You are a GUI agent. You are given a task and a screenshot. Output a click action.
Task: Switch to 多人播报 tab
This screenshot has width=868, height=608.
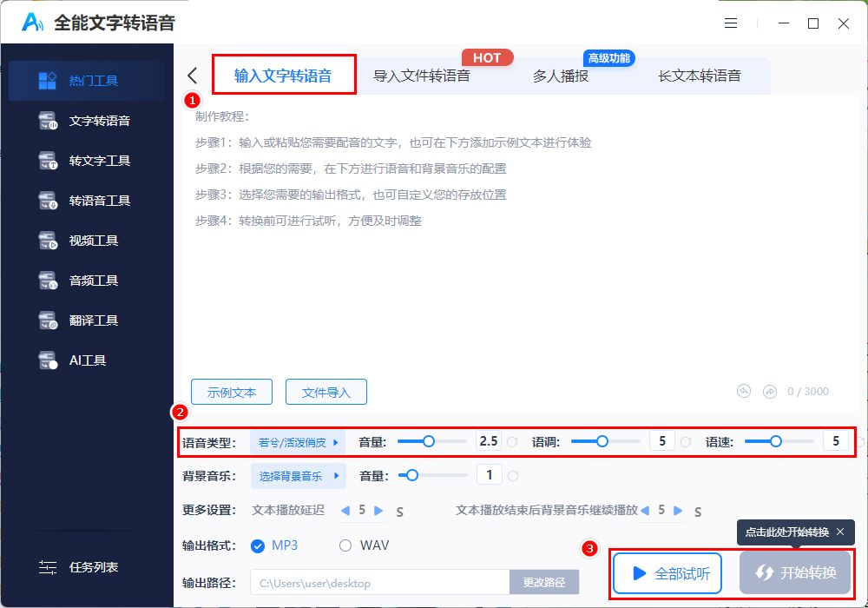point(560,76)
